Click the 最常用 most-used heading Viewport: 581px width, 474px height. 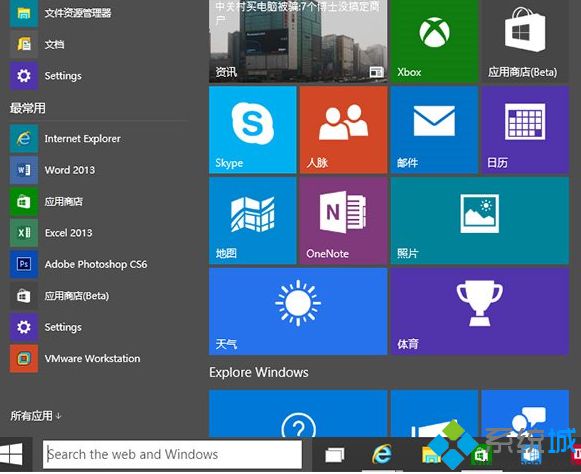pos(27,108)
